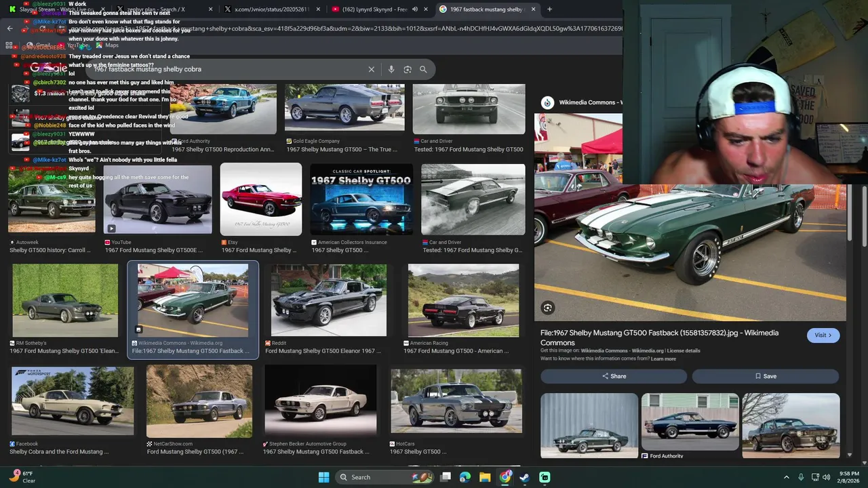The width and height of the screenshot is (868, 488).
Task: Clear the Google search box text
Action: [371, 69]
